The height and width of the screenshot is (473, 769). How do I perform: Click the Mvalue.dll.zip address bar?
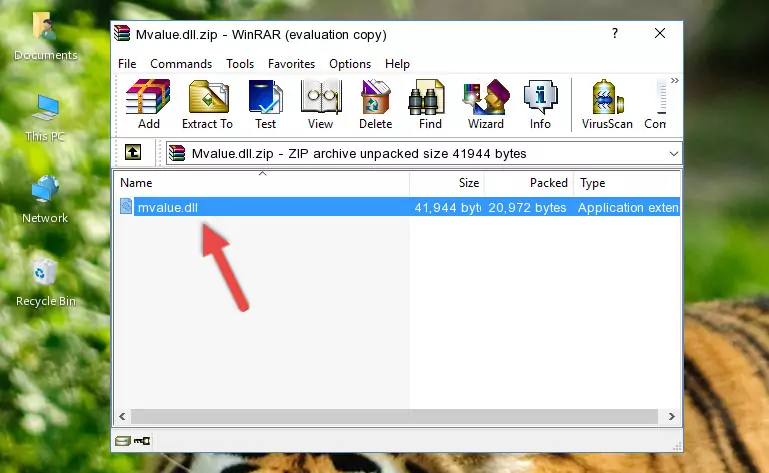click(424, 154)
